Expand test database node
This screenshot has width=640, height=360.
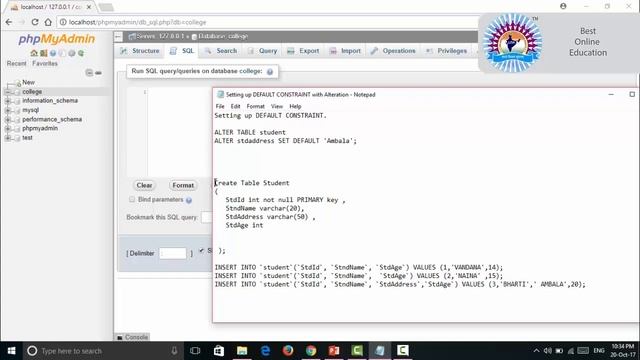[7, 138]
